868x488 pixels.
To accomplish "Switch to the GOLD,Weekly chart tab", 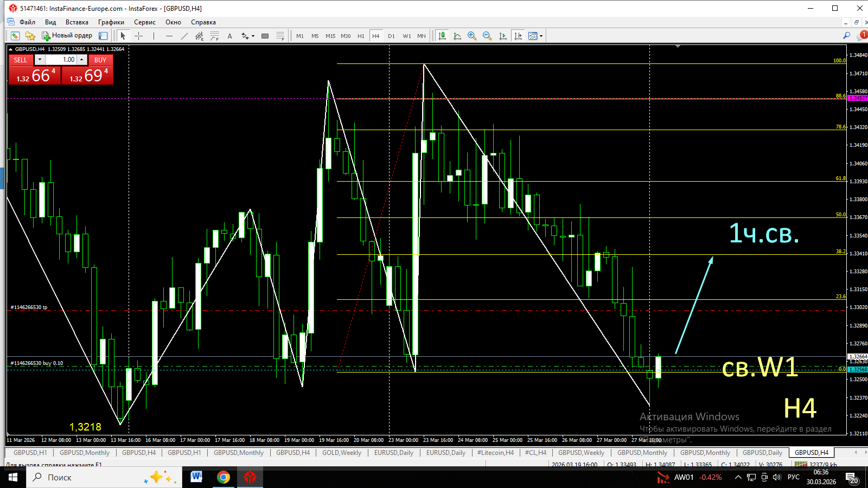I will click(x=342, y=453).
